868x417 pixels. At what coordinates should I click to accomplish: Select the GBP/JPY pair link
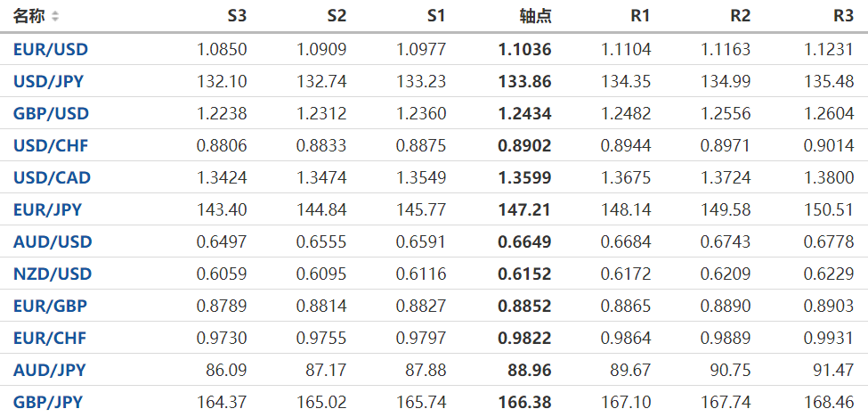[x=48, y=403]
